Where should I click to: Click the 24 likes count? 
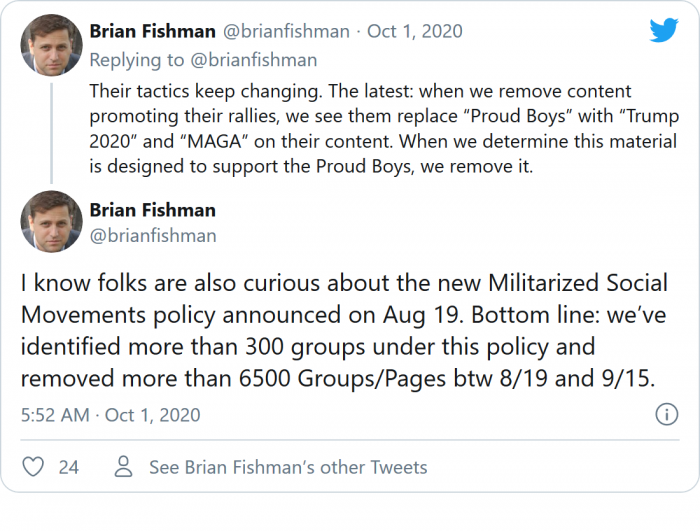click(68, 467)
